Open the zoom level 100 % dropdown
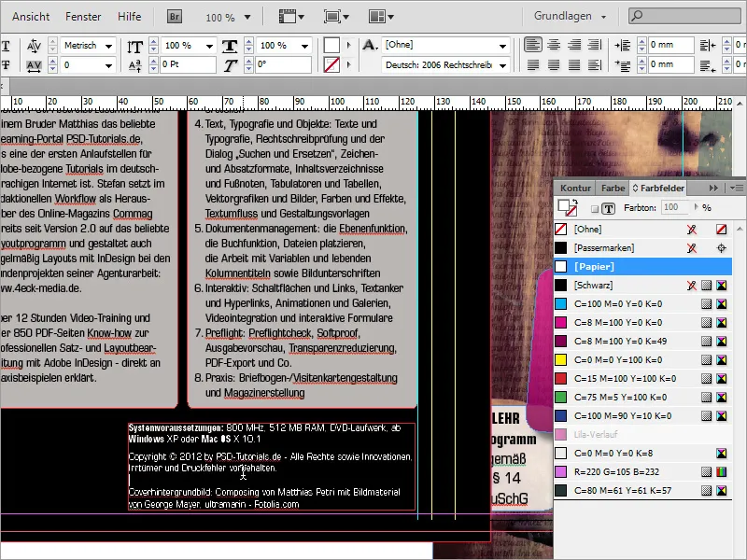Screen dimensions: 747x560 [x=229, y=17]
